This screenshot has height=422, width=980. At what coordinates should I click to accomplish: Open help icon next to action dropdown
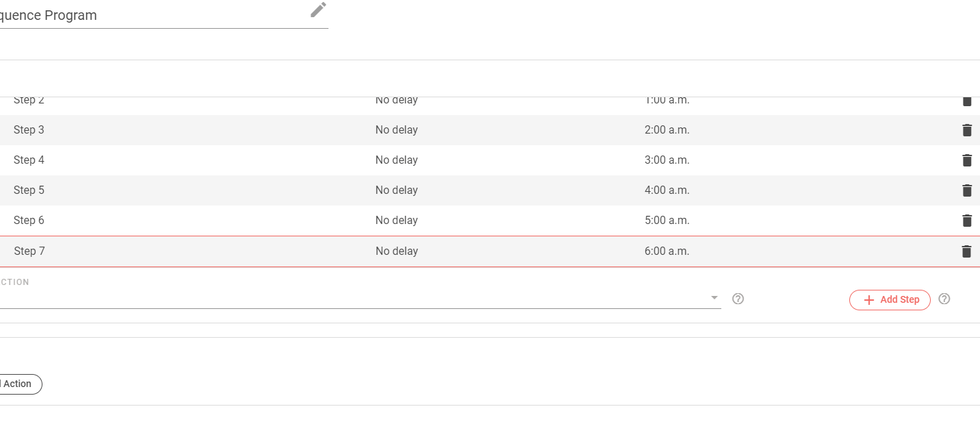pyautogui.click(x=738, y=299)
